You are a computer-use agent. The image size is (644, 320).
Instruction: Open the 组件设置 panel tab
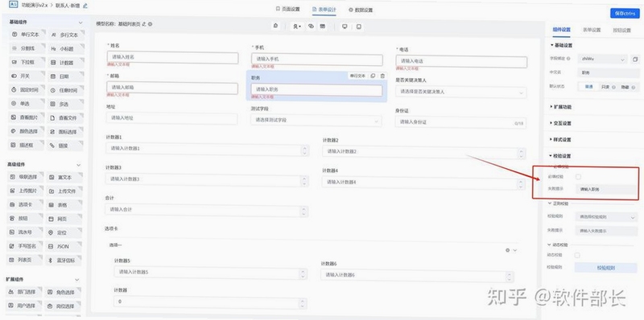tap(561, 30)
